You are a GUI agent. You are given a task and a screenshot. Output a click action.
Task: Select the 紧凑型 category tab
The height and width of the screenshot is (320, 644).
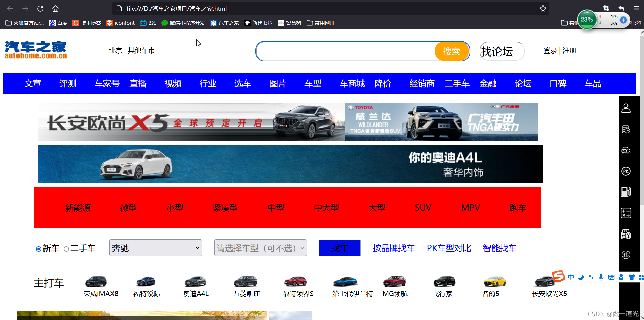point(225,208)
